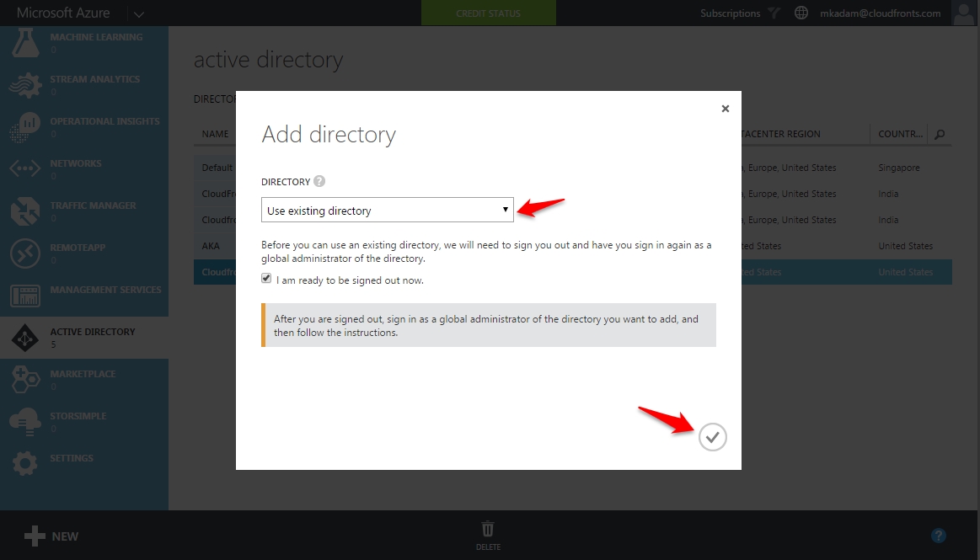This screenshot has height=560, width=980.
Task: Click the Management Services sidebar label
Action: coord(105,290)
